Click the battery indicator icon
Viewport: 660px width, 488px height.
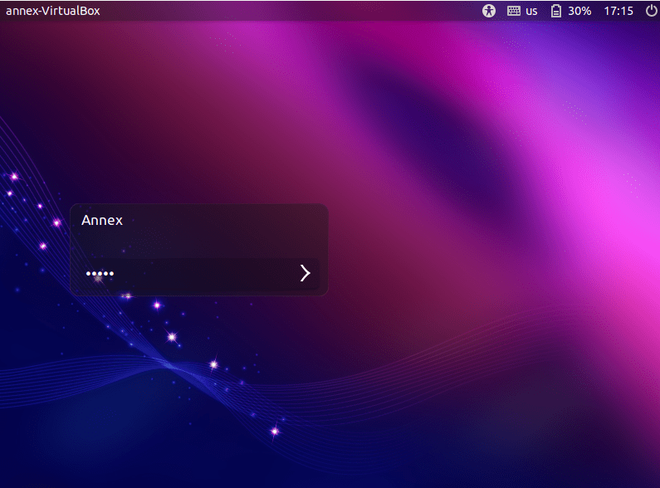tap(556, 11)
